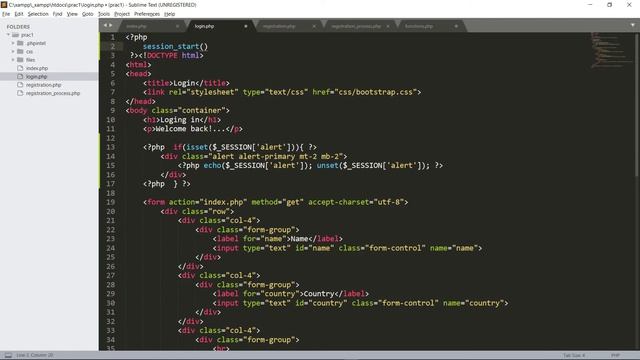Expand the files folder
The height and width of the screenshot is (360, 640).
pyautogui.click(x=13, y=60)
